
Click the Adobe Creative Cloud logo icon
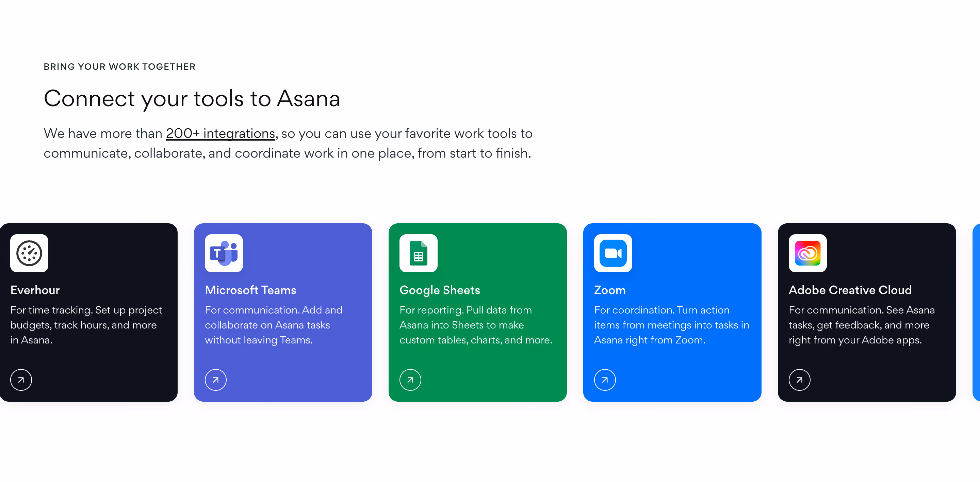[808, 253]
